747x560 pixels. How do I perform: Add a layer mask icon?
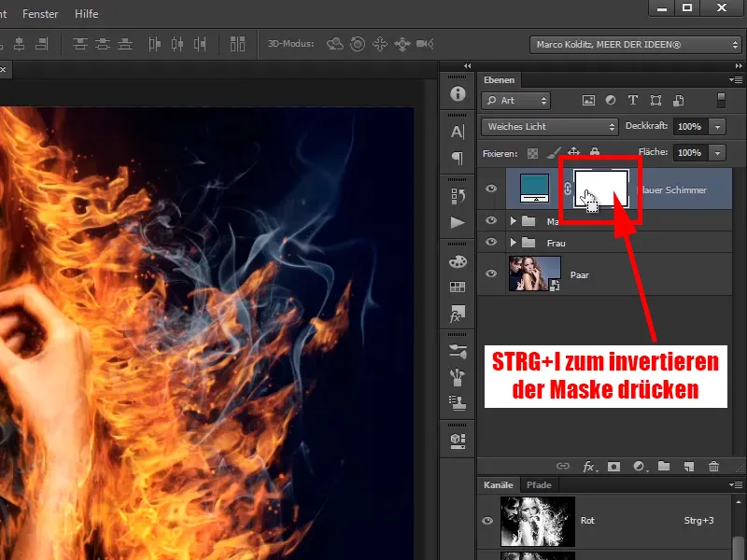pyautogui.click(x=614, y=467)
